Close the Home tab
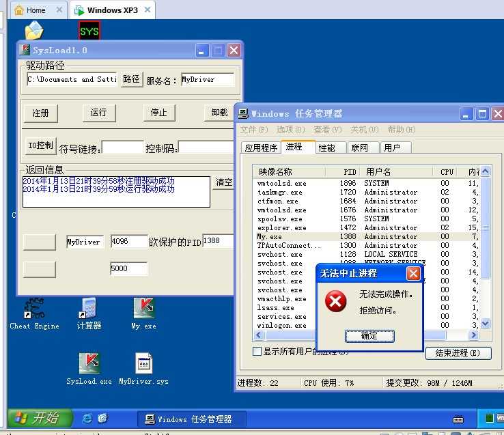504x435 pixels. point(59,10)
